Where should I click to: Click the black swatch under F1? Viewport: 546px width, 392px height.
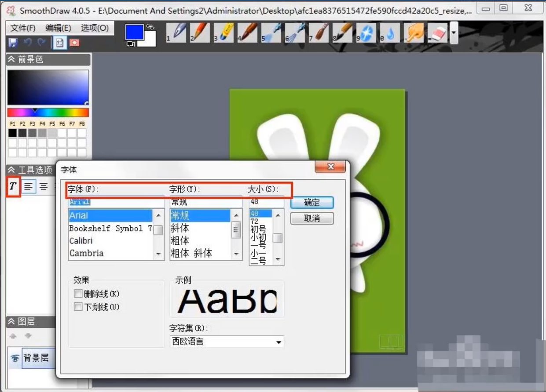coord(13,133)
